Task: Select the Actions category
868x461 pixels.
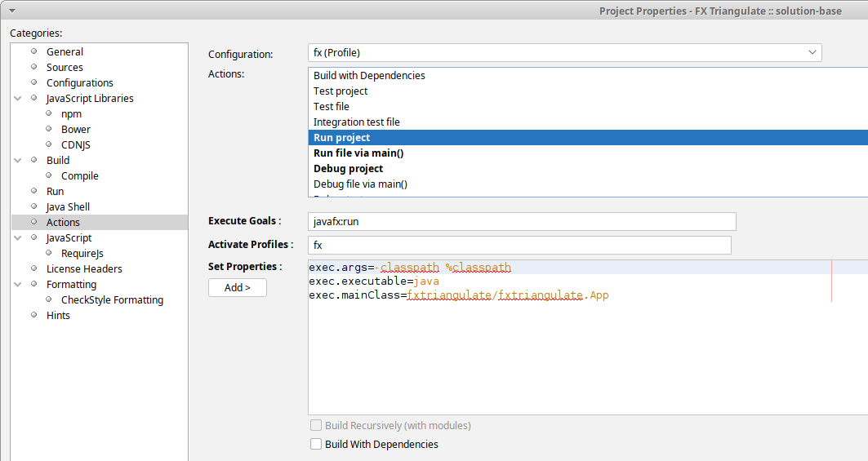Action: (x=63, y=222)
